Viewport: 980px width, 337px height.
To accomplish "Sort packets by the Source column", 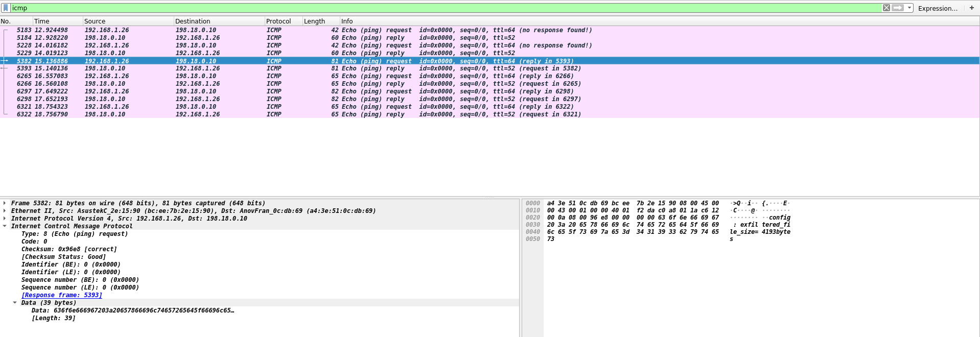I will [128, 21].
